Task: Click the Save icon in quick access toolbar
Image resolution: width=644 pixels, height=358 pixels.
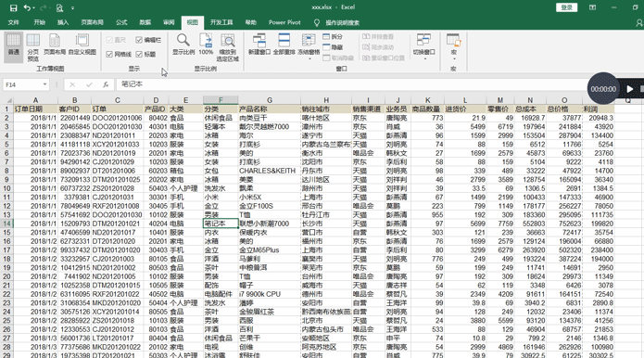Action: 13,7
